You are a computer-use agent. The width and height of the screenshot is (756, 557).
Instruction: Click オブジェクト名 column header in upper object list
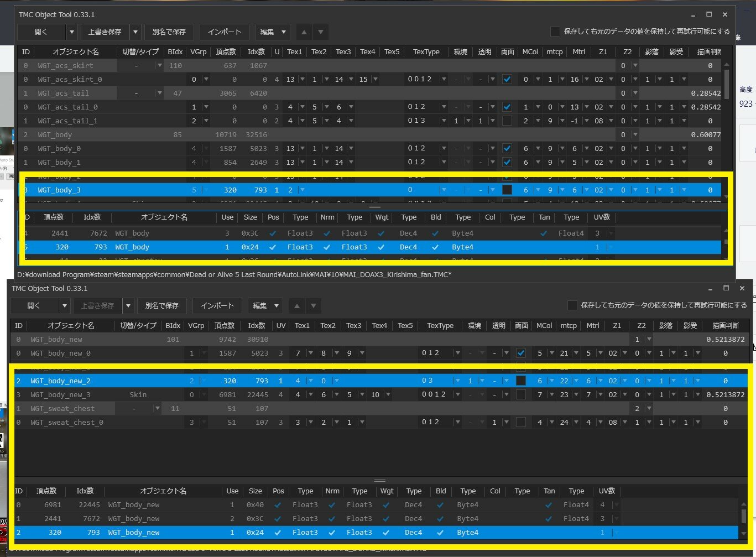[76, 52]
